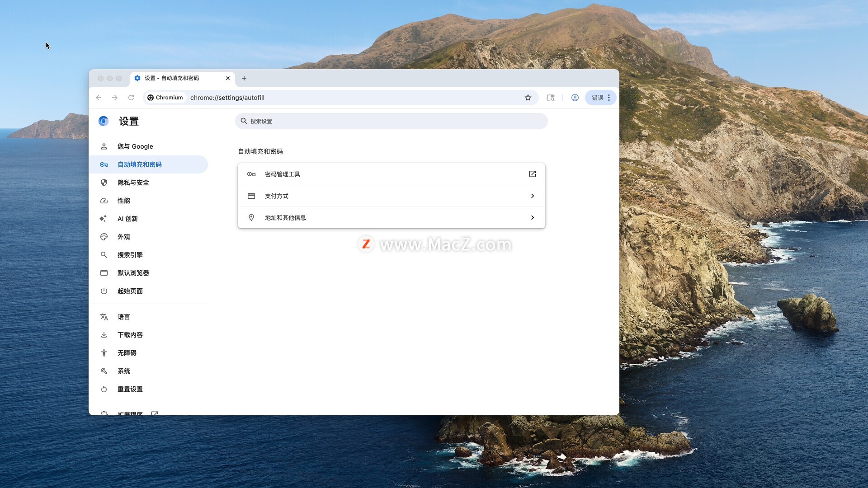The image size is (868, 488).
Task: Click the key icon beside 密码管理工具
Action: (x=251, y=174)
